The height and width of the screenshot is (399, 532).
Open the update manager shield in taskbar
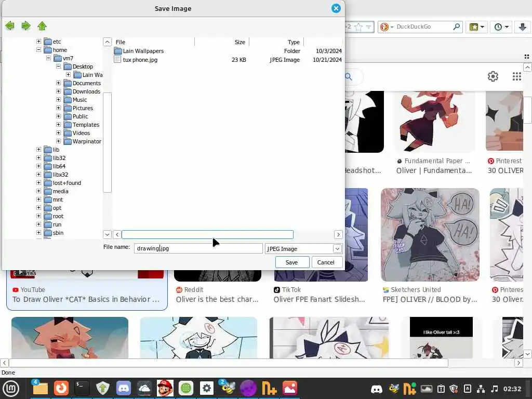pos(103,389)
